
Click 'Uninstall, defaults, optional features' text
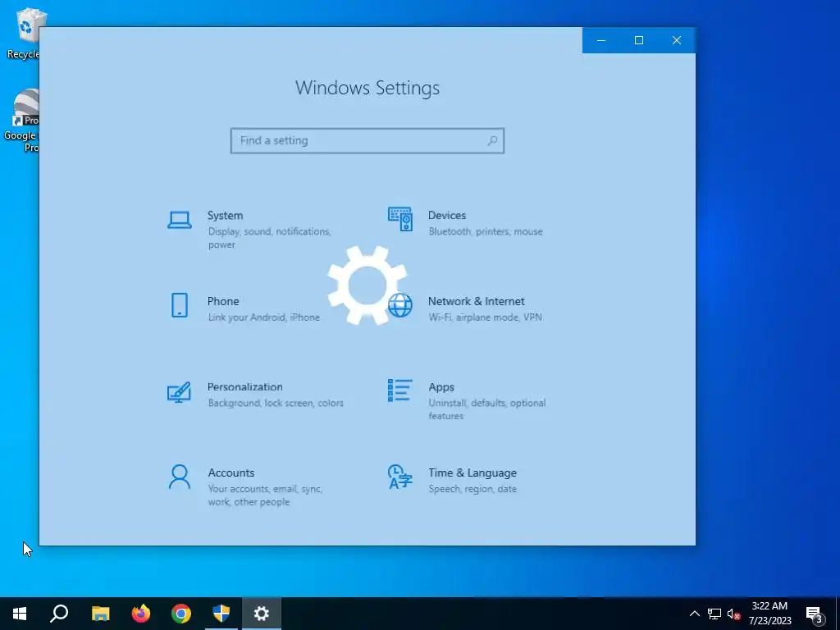pyautogui.click(x=487, y=409)
